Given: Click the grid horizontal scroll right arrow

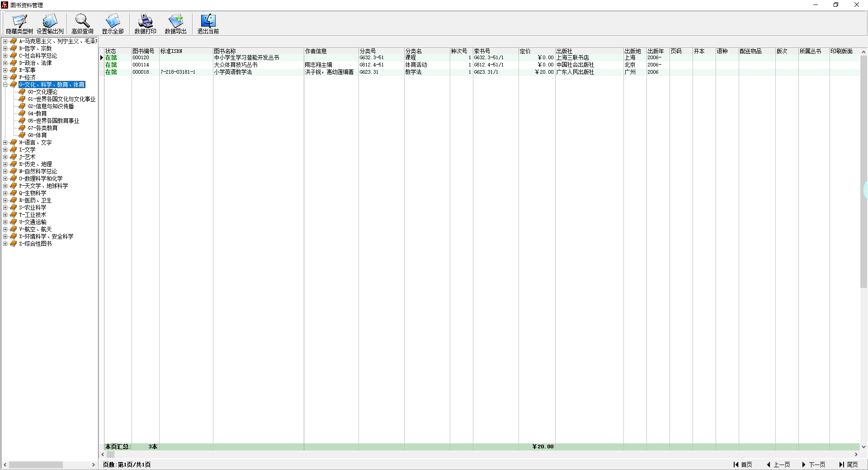Looking at the screenshot, I should [x=856, y=454].
